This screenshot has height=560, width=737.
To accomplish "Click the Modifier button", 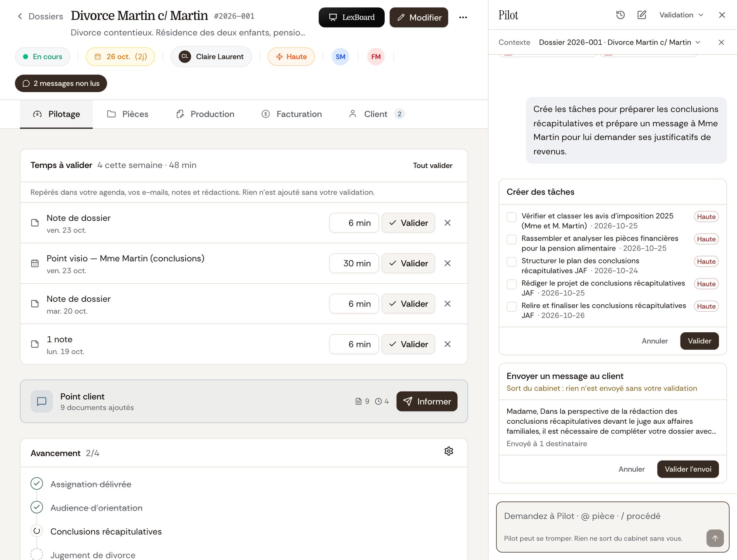I will pos(419,17).
